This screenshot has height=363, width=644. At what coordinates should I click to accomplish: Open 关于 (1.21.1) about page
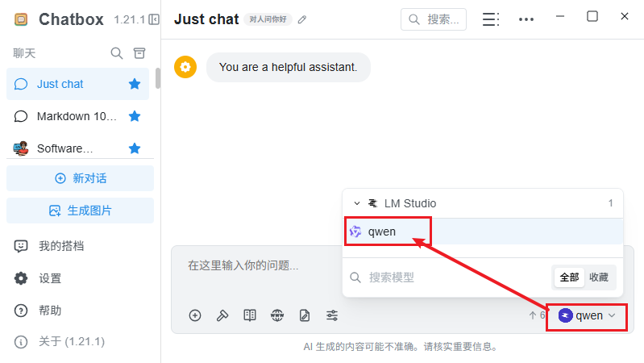click(80, 341)
